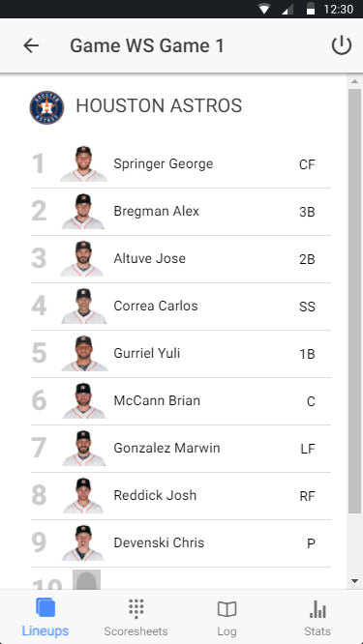Screen dimensions: 363x644
Task: Open the Stats bar chart icon
Action: click(318, 608)
